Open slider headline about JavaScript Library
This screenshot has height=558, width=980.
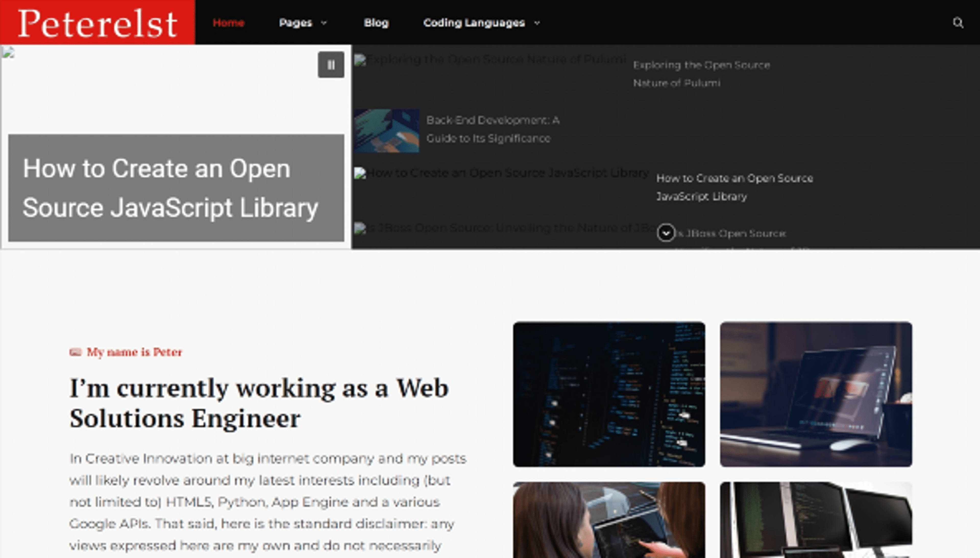pyautogui.click(x=170, y=188)
